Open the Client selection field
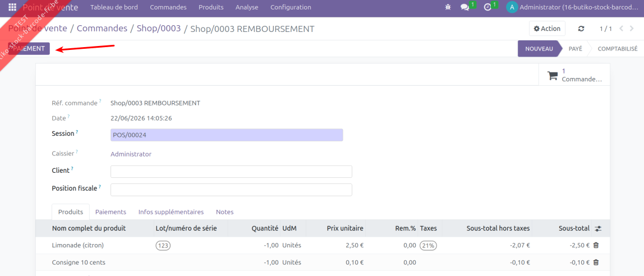This screenshot has width=644, height=276. point(231,172)
